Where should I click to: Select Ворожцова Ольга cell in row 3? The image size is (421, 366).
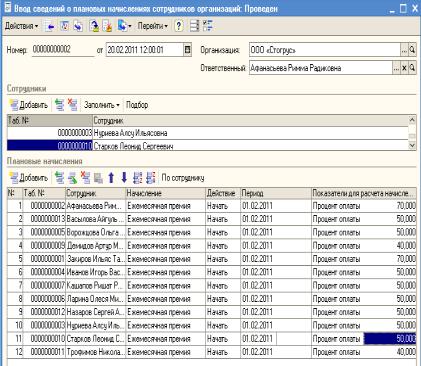95,233
